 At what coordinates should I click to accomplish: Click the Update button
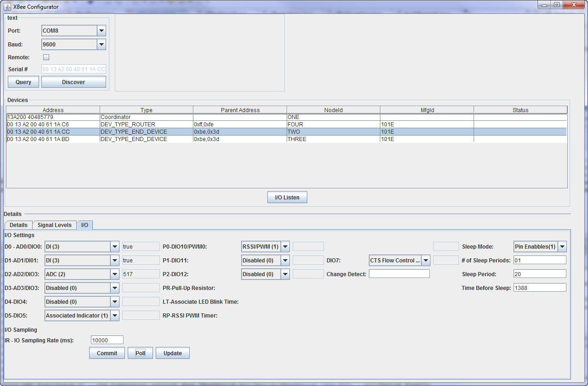tap(173, 353)
